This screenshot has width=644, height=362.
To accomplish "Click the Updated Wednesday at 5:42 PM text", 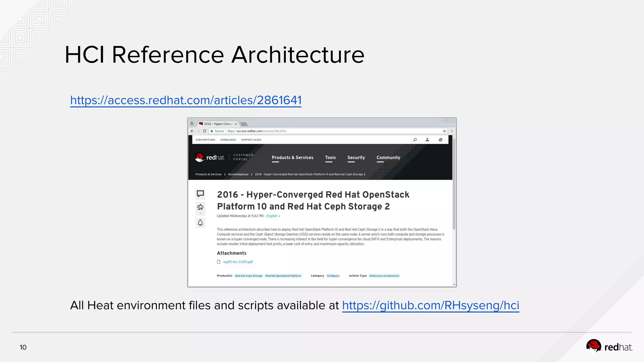I will [x=240, y=216].
